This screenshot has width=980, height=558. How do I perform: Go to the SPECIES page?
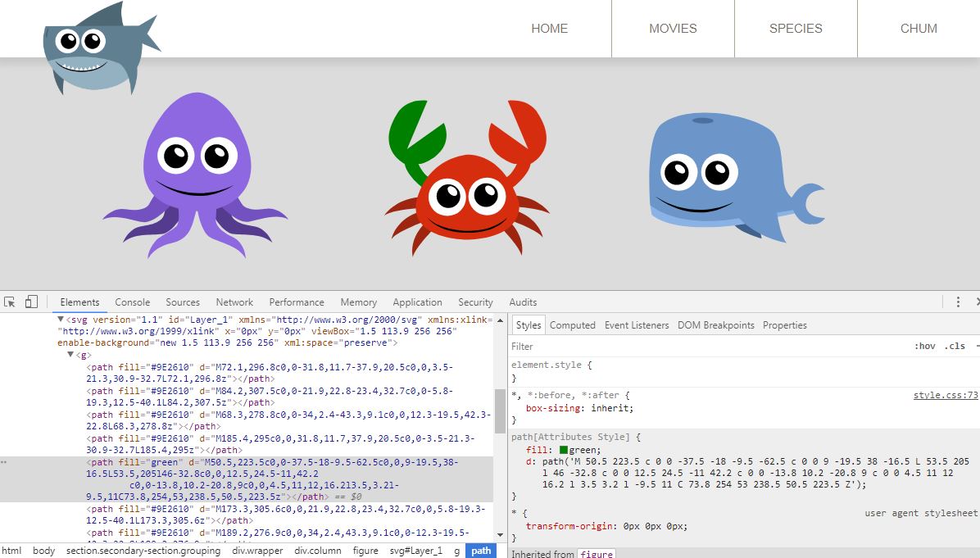tap(796, 29)
